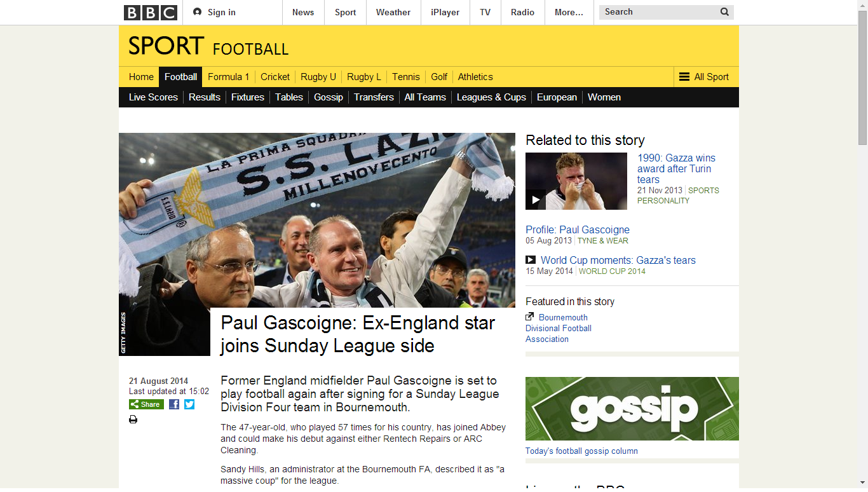Open the Formula 1 tab

[229, 77]
